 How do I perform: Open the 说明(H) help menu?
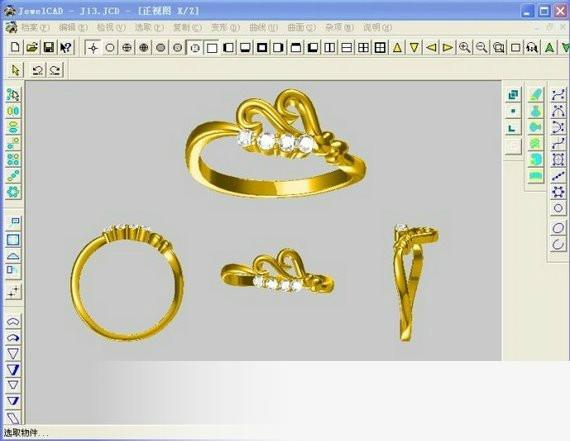[377, 27]
